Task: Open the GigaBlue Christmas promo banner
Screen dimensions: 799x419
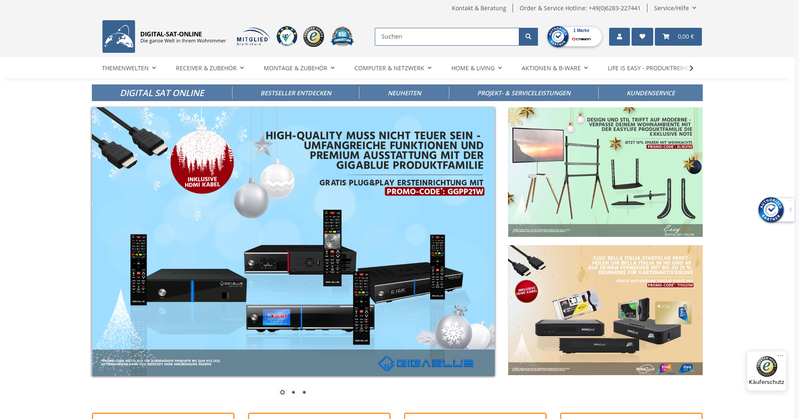Action: [293, 242]
